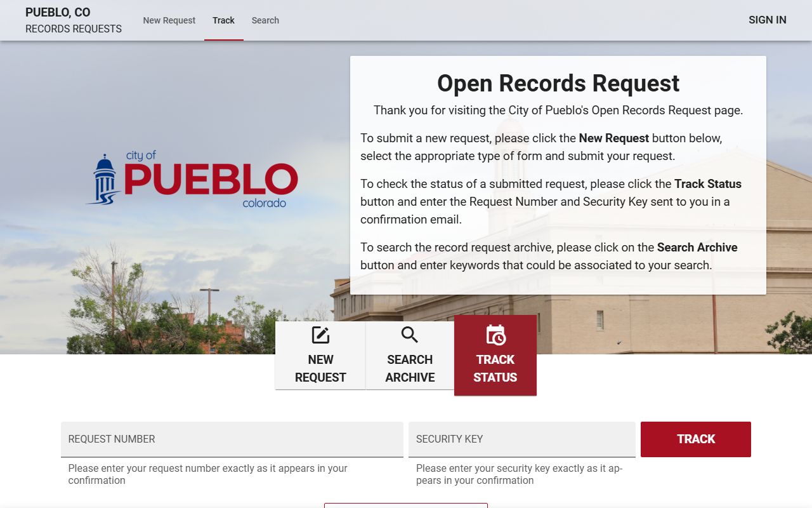Click the Open Records Request heading
The image size is (812, 508).
coord(558,83)
